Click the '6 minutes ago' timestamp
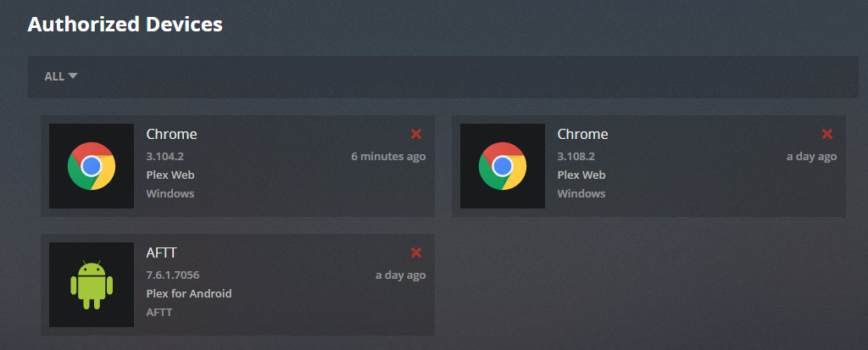 (388, 156)
